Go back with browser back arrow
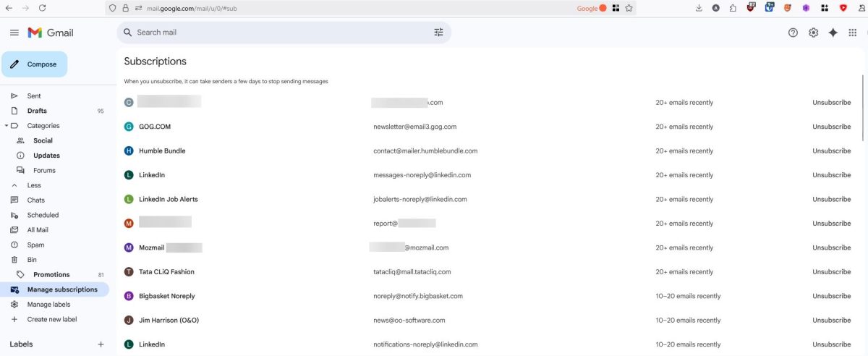The width and height of the screenshot is (868, 356). click(9, 8)
